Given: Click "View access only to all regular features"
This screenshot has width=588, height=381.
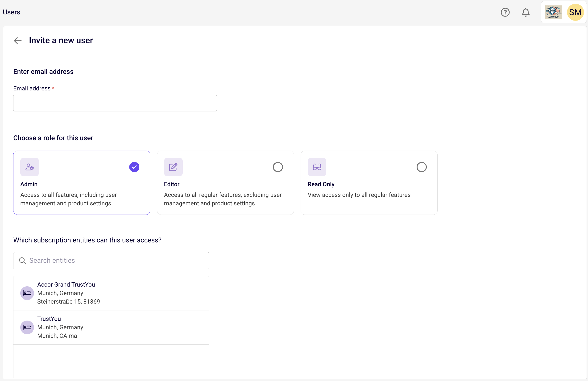Looking at the screenshot, I should (x=359, y=195).
